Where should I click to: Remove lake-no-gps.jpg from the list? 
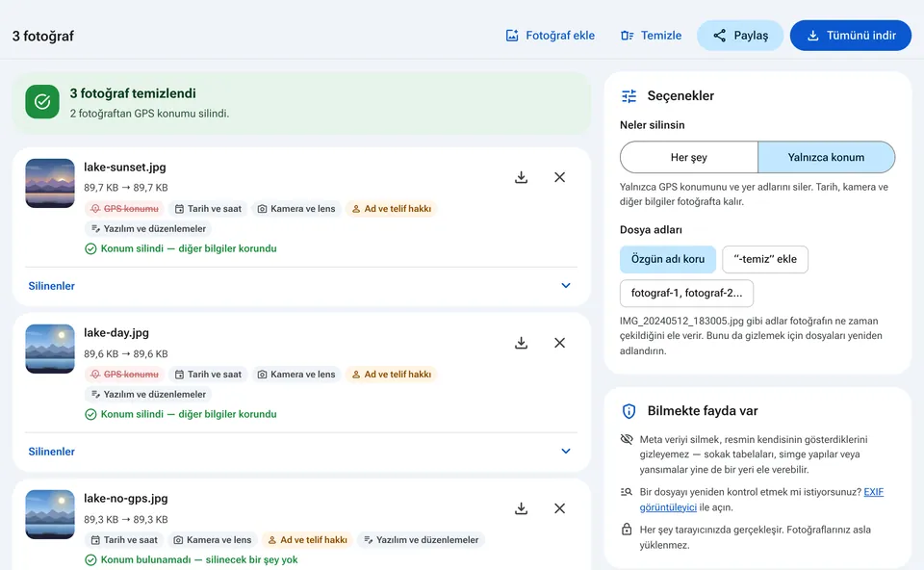point(560,508)
